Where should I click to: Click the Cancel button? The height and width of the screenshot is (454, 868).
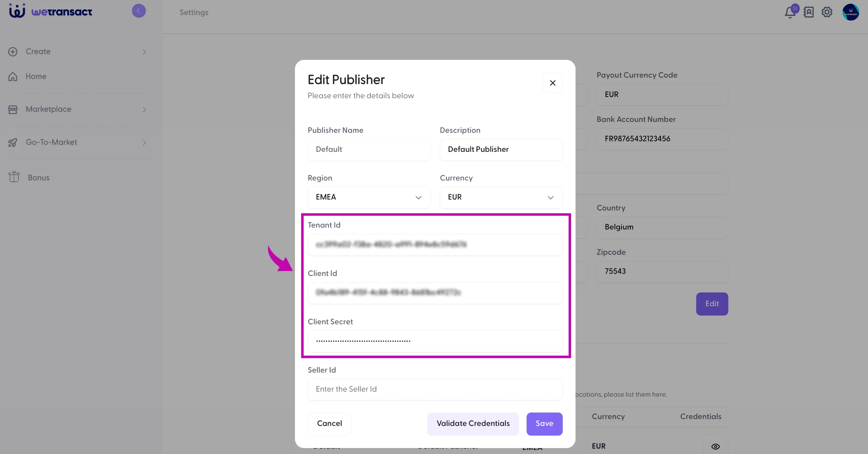pos(329,424)
